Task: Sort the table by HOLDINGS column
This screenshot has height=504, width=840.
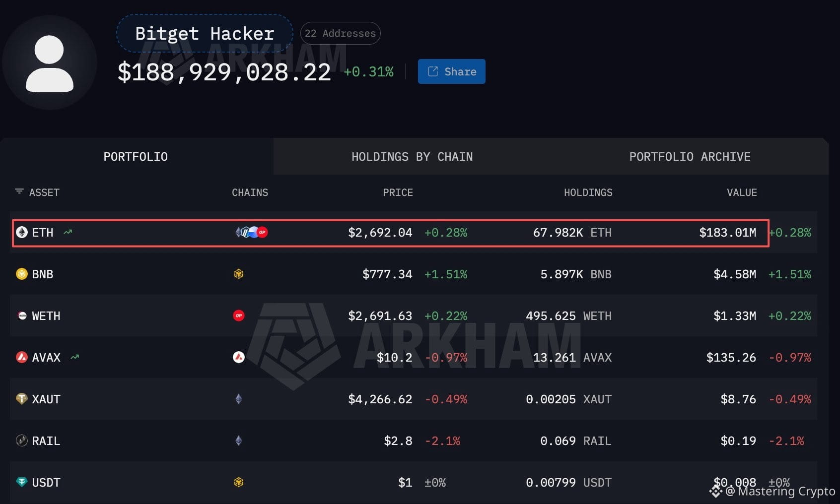Action: [588, 192]
